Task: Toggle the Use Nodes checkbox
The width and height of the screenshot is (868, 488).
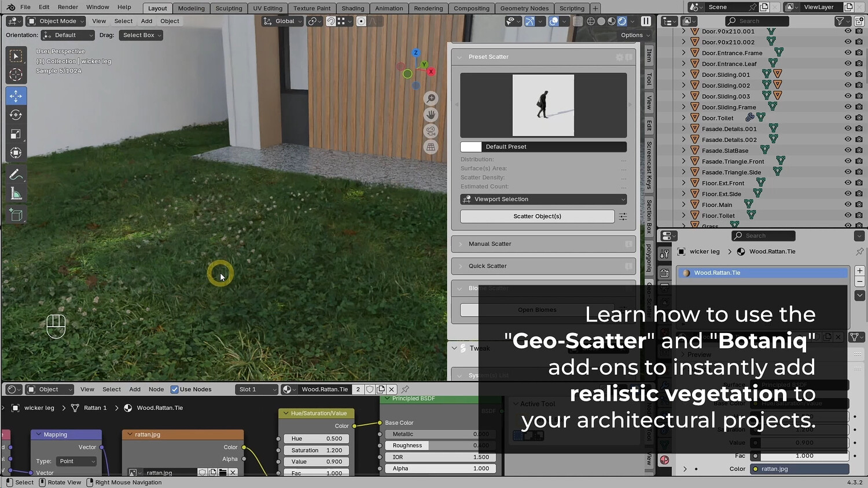Action: [x=174, y=390]
